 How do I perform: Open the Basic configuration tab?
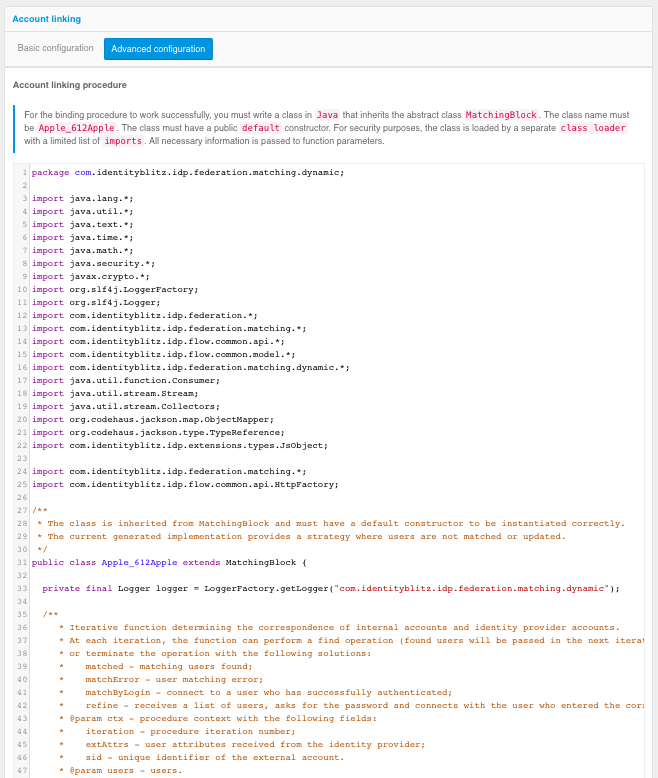56,48
